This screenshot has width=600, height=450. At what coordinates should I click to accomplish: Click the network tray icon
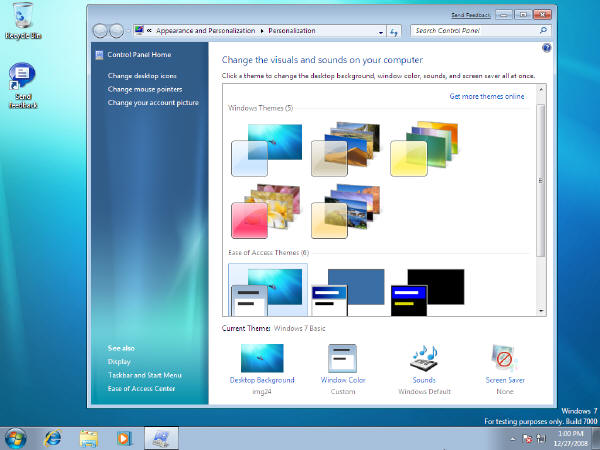541,439
